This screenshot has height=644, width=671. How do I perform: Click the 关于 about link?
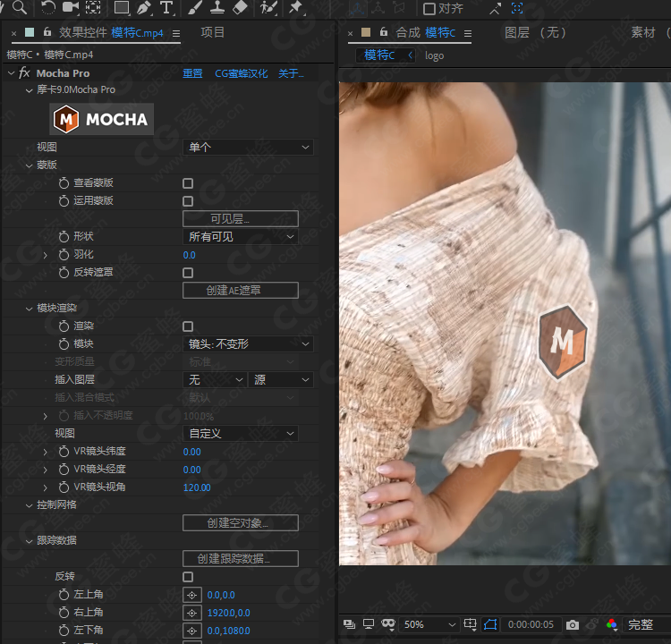(291, 73)
